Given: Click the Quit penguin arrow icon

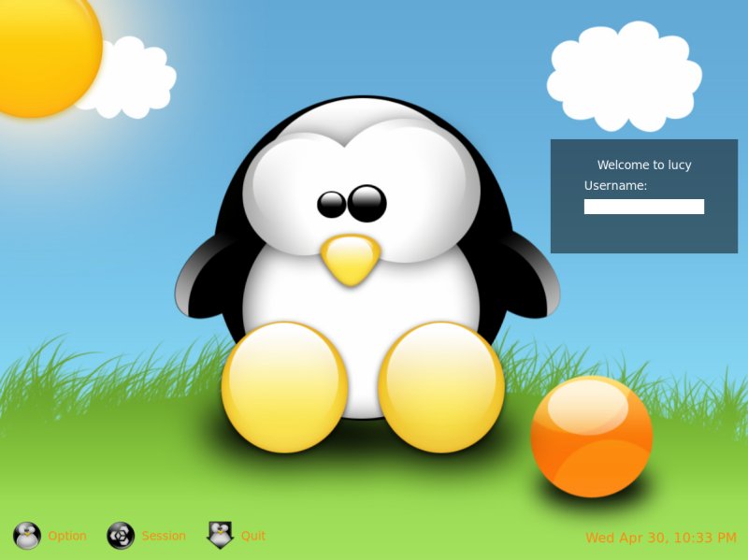Looking at the screenshot, I should click(x=220, y=535).
